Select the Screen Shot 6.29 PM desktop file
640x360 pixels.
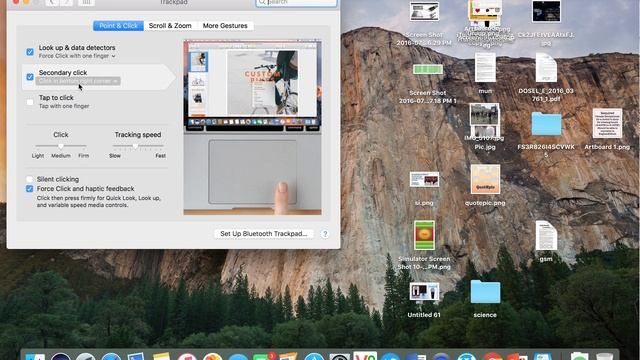point(424,24)
